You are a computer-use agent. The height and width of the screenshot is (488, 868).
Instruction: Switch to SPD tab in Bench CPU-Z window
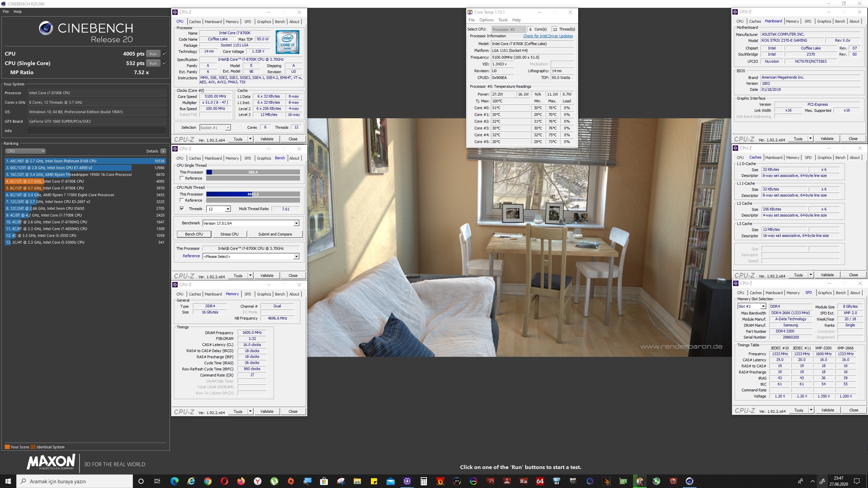click(x=248, y=158)
